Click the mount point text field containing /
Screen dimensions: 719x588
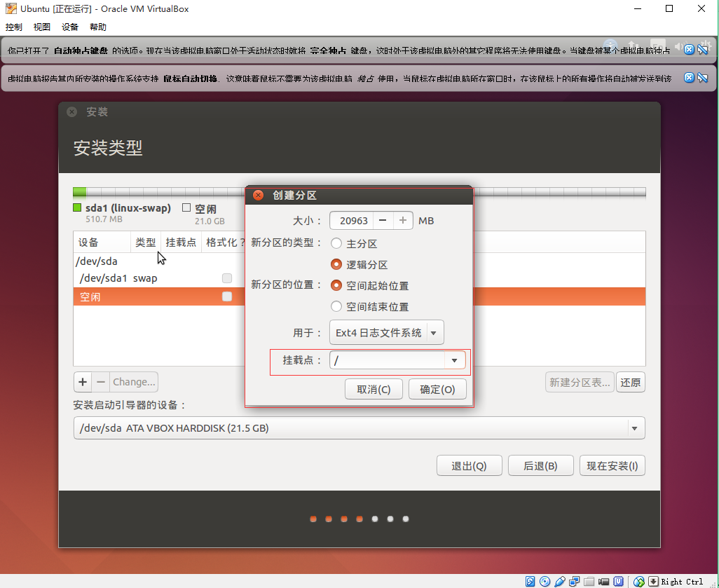387,360
